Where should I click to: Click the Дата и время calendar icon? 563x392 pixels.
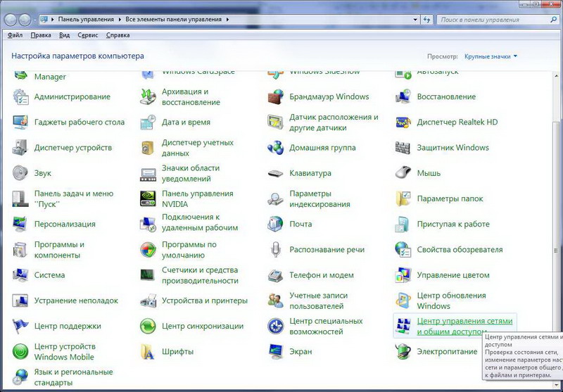[148, 122]
